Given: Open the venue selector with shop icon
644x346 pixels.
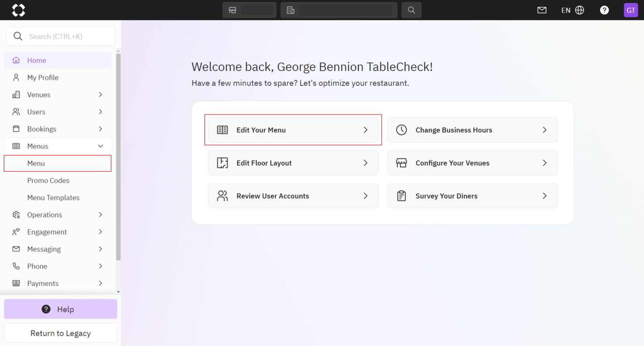Looking at the screenshot, I should coord(249,10).
